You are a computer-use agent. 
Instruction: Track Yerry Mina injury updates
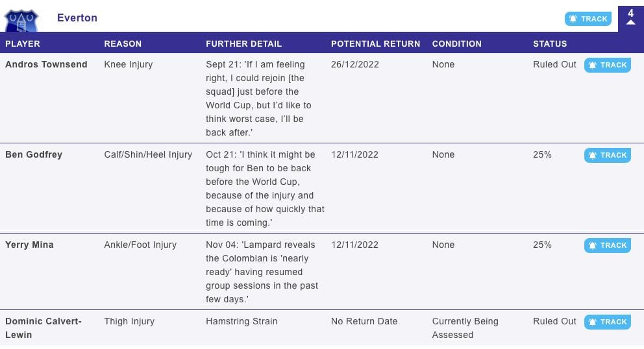pos(608,245)
